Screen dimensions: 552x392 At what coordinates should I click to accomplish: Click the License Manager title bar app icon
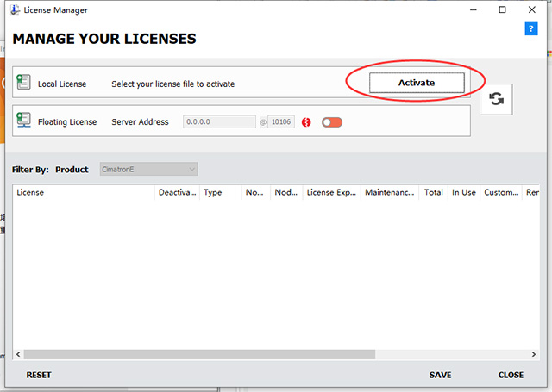[x=16, y=9]
